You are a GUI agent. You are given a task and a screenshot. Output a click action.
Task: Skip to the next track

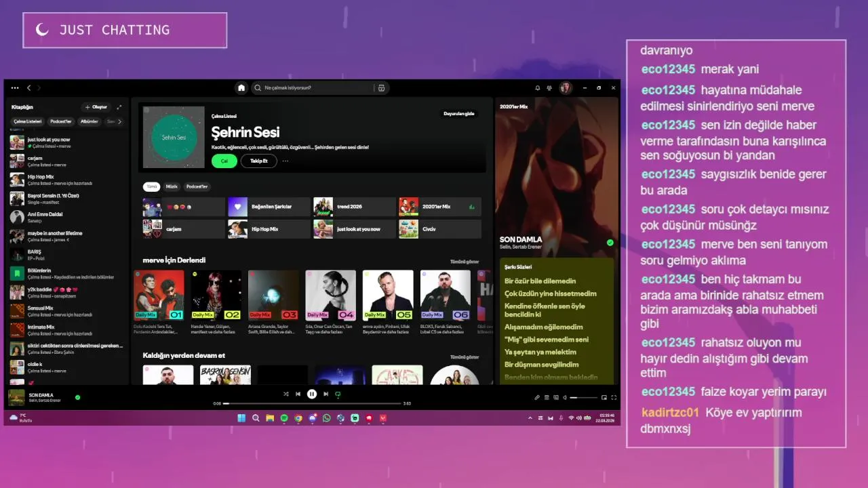(325, 394)
